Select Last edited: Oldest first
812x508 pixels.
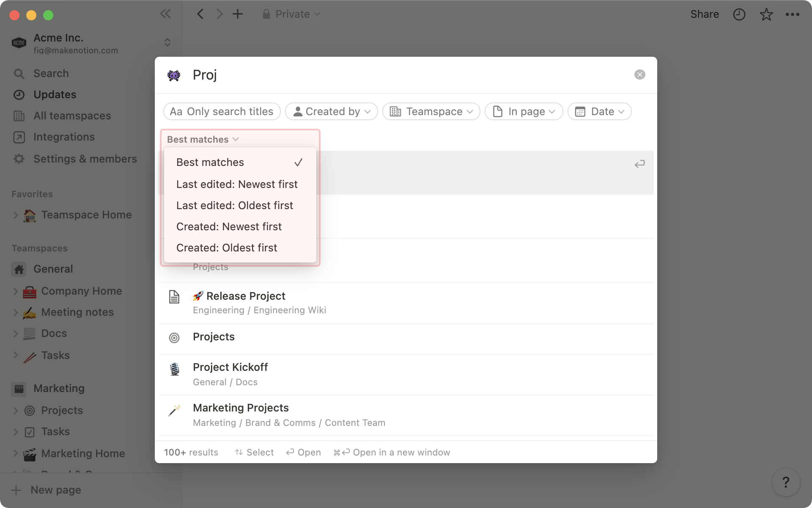(x=240, y=205)
